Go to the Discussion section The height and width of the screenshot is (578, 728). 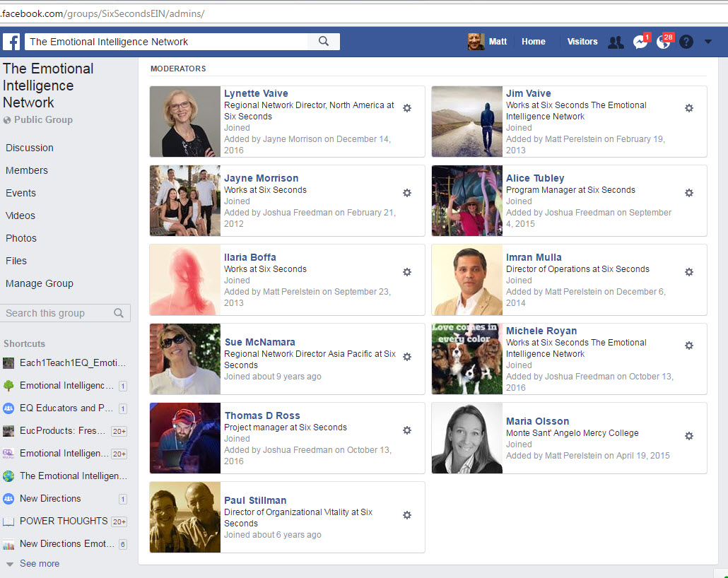(30, 148)
